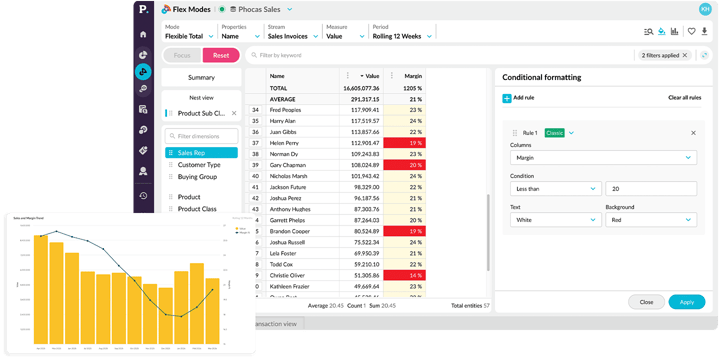The width and height of the screenshot is (720, 360).
Task: Open Margin column options menu dots
Action: (x=392, y=76)
